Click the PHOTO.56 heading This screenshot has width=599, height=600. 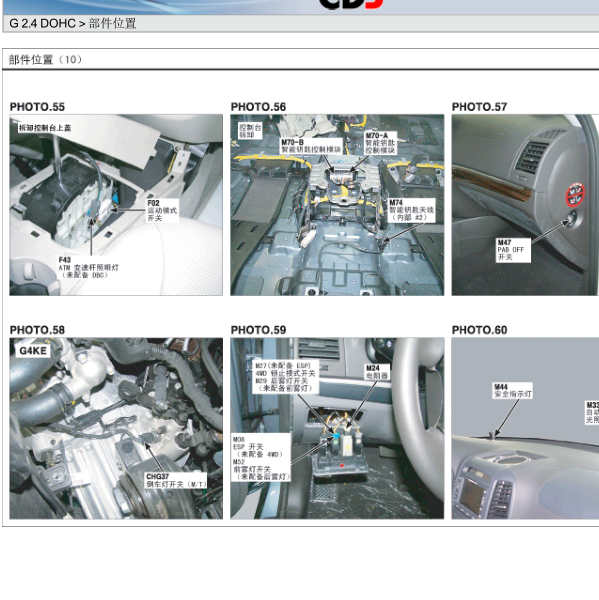tap(258, 107)
